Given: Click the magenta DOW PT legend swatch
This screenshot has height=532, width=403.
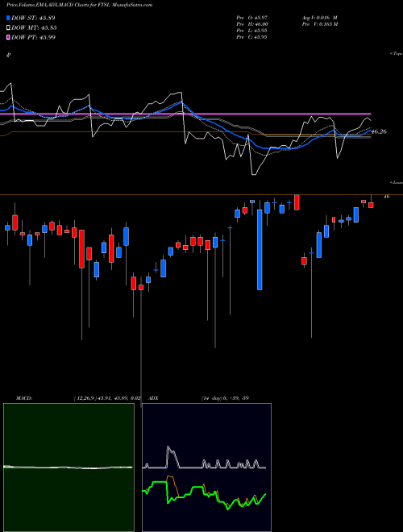Looking at the screenshot, I should [x=9, y=37].
